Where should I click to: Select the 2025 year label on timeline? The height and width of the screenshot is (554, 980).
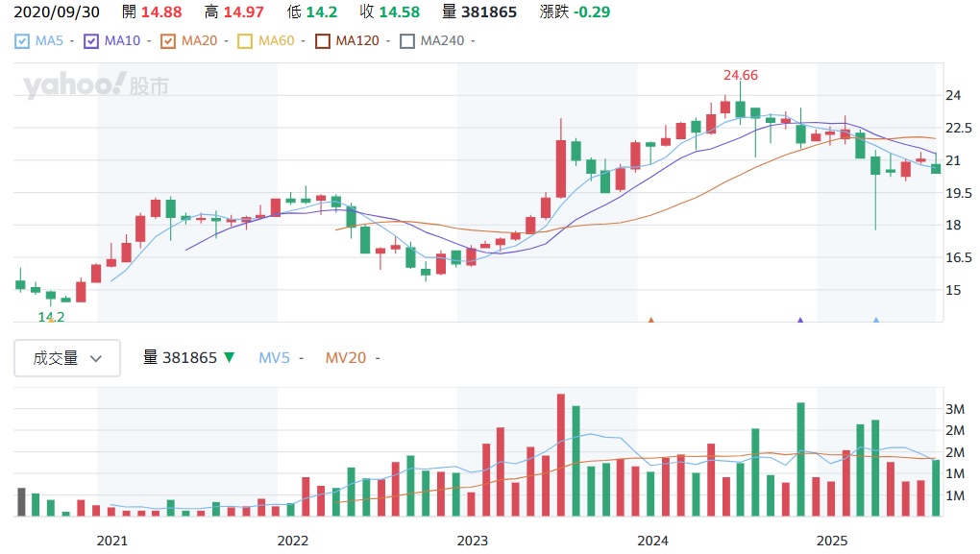tap(832, 541)
